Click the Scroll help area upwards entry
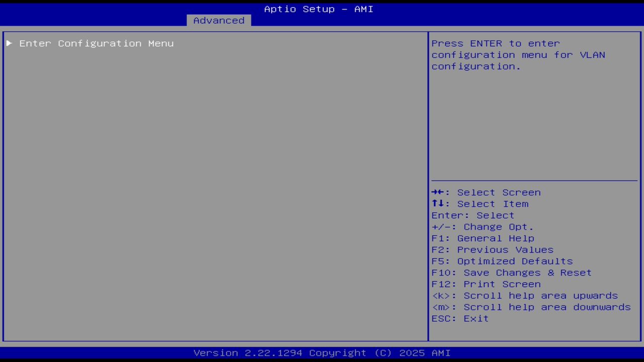Image resolution: width=644 pixels, height=362 pixels. 525,296
